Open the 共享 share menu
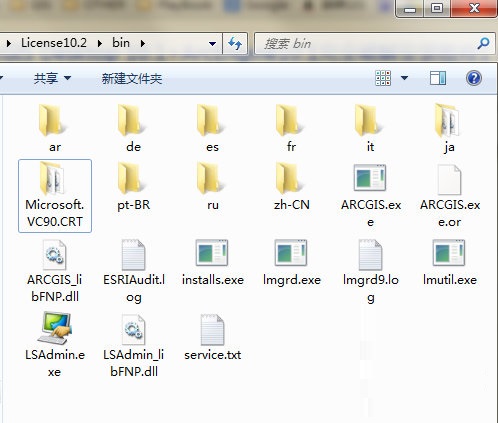The height and width of the screenshot is (423, 498). tap(52, 79)
